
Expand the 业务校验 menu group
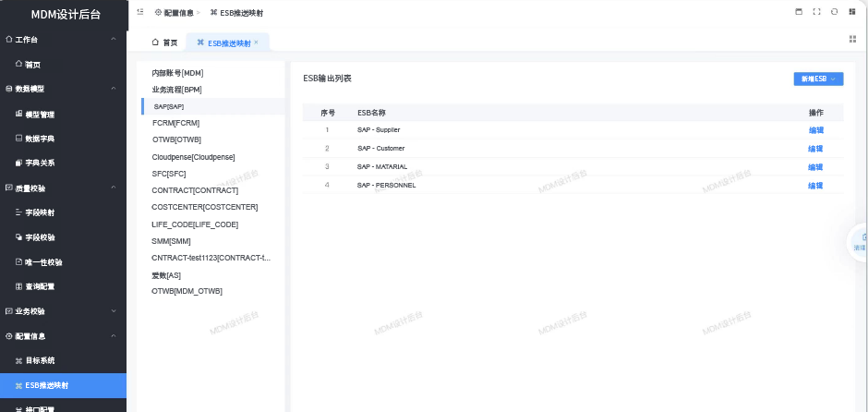point(113,311)
